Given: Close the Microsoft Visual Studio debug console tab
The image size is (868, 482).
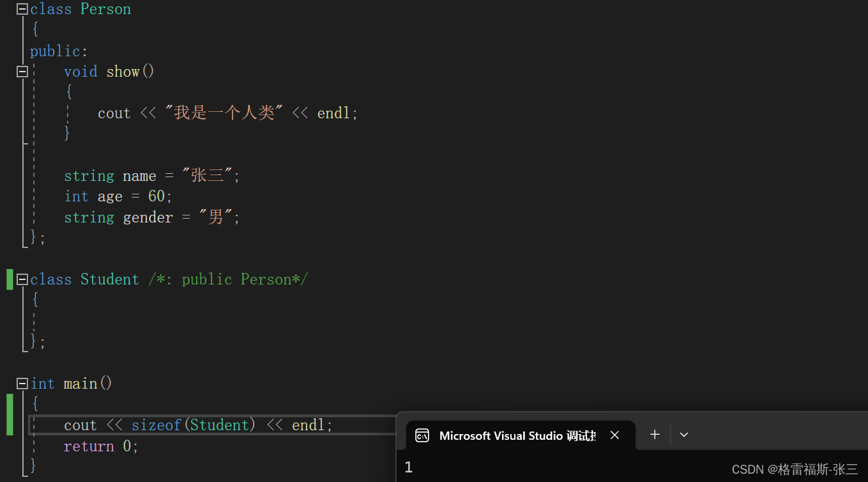Looking at the screenshot, I should 614,435.
